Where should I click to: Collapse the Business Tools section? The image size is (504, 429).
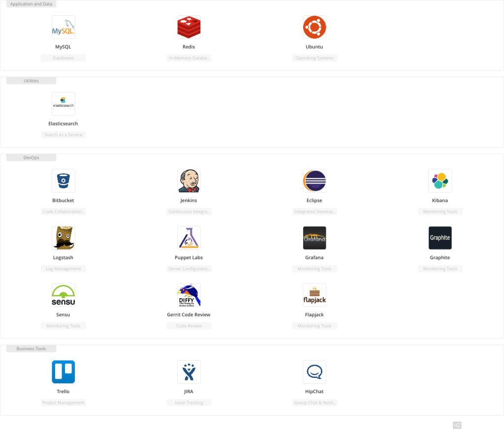pos(31,348)
